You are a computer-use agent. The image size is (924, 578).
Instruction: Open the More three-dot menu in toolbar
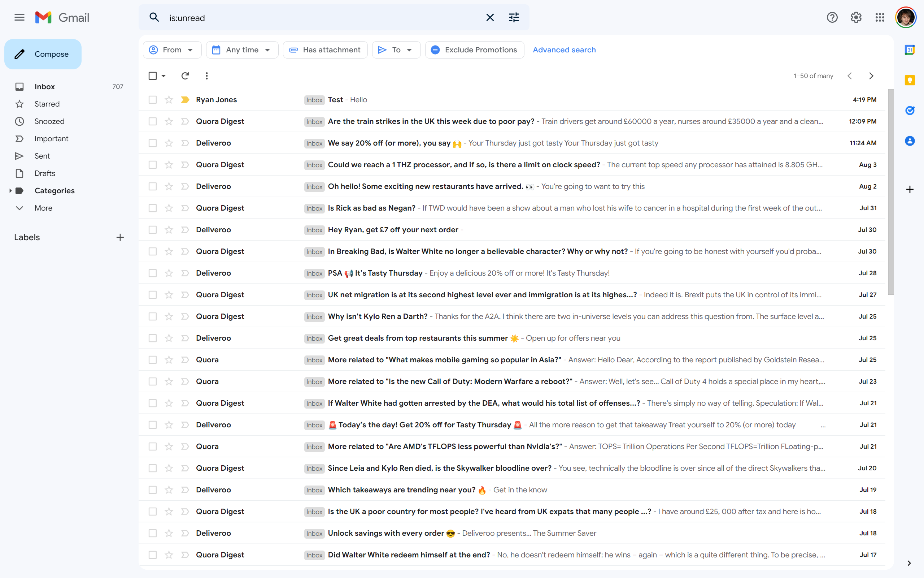pos(206,76)
